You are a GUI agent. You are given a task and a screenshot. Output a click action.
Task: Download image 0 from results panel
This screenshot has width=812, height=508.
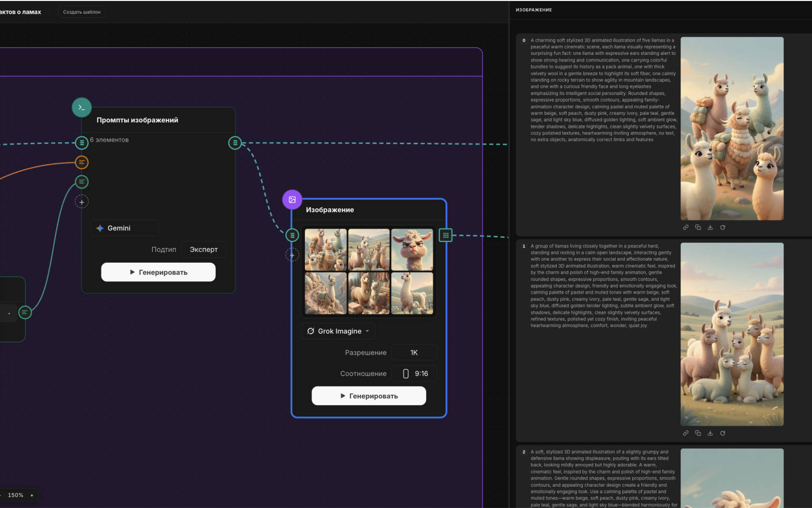pyautogui.click(x=710, y=228)
